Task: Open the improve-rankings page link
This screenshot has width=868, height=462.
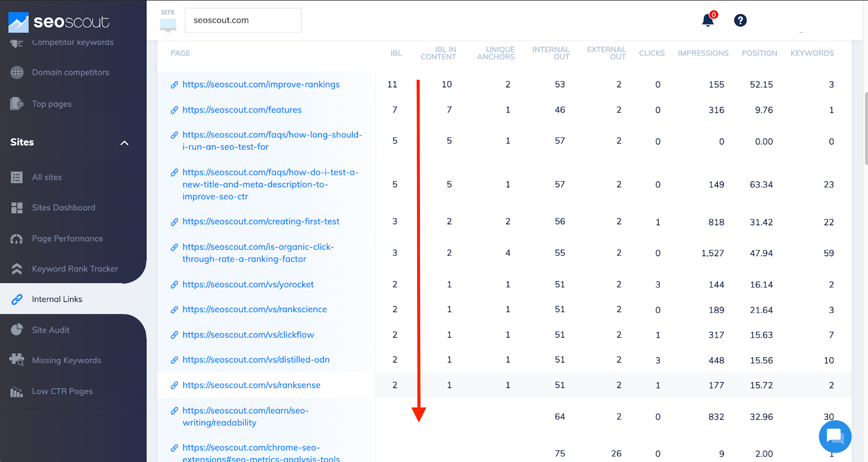Action: tap(261, 84)
